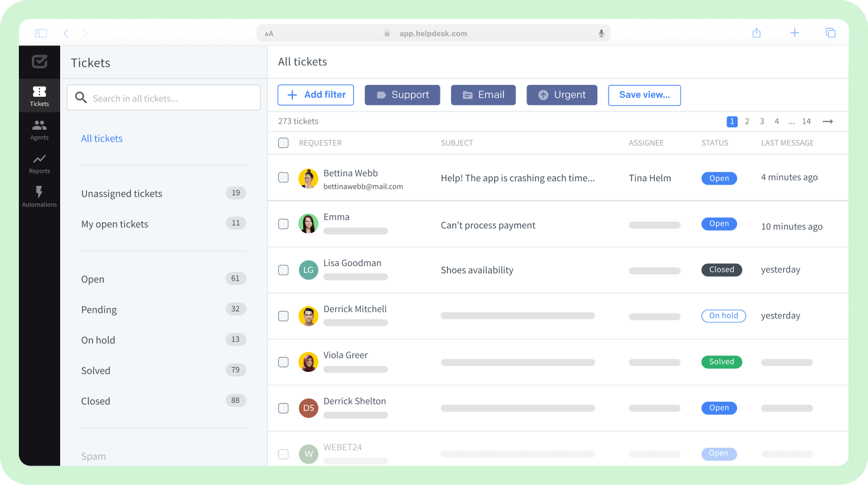Screen dimensions: 868x485
Task: Check the select-all checkbox in the table header
Action: pos(283,143)
